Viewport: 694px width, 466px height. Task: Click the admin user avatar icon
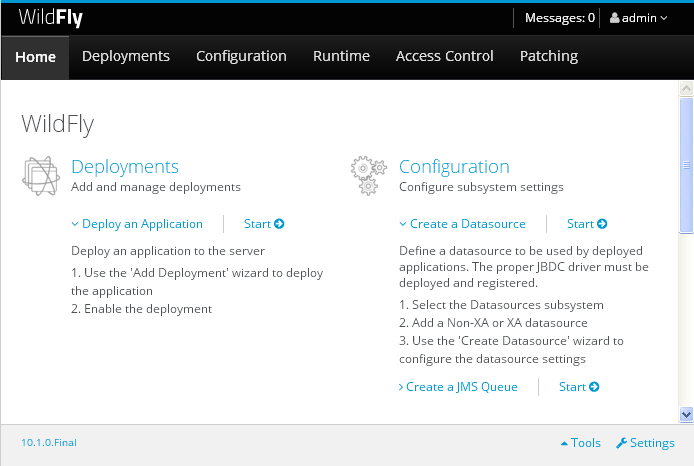click(x=614, y=18)
